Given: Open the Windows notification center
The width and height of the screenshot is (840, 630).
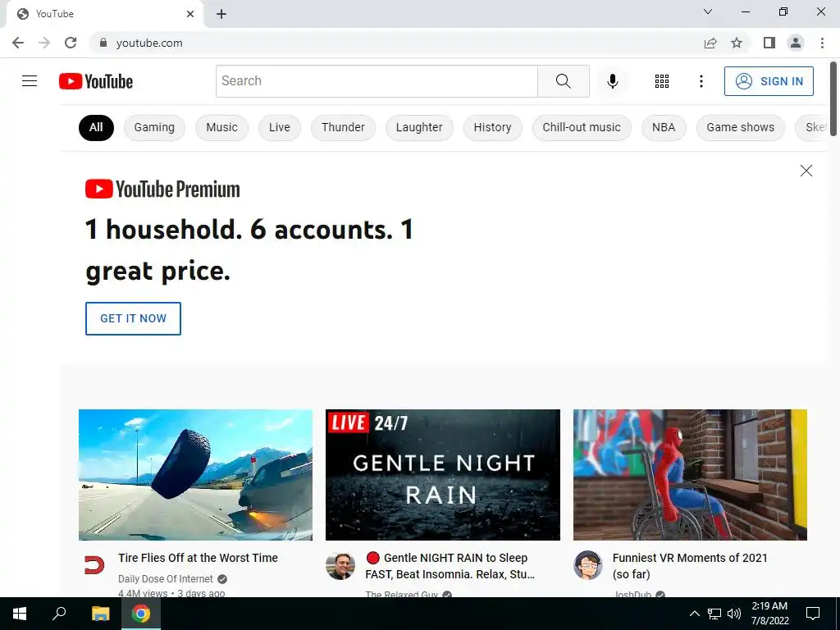Looking at the screenshot, I should click(813, 614).
